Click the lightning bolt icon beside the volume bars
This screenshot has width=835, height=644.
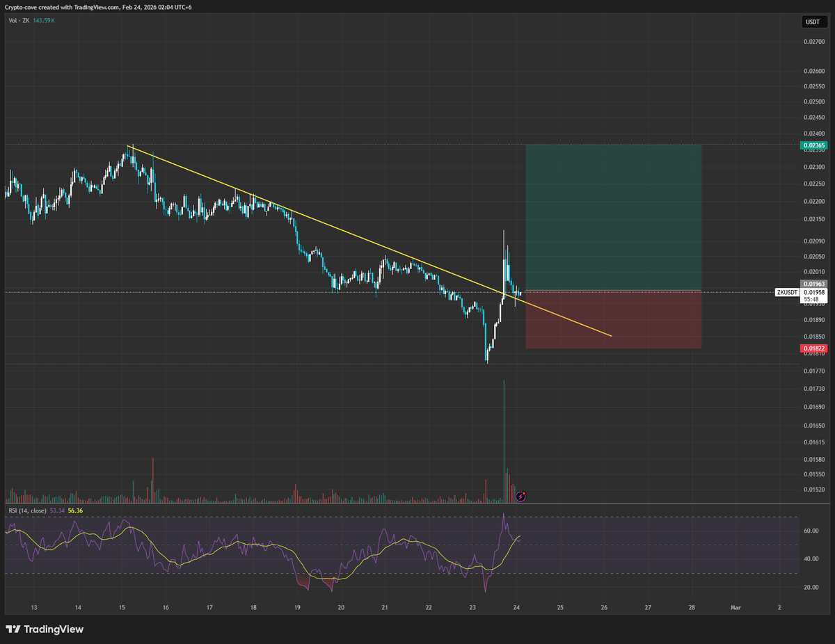click(522, 496)
